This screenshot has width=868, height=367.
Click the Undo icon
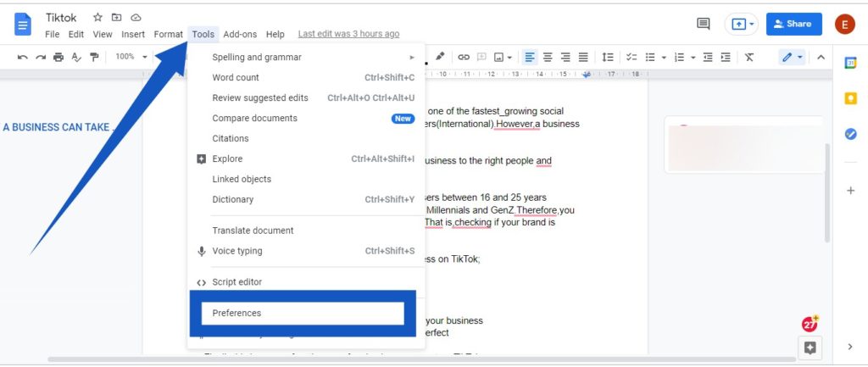click(23, 57)
